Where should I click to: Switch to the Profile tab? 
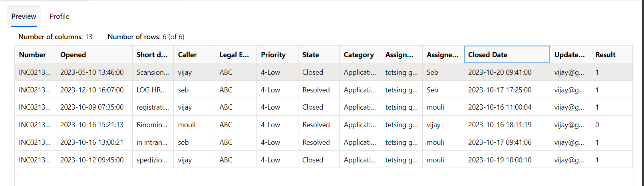[x=60, y=16]
